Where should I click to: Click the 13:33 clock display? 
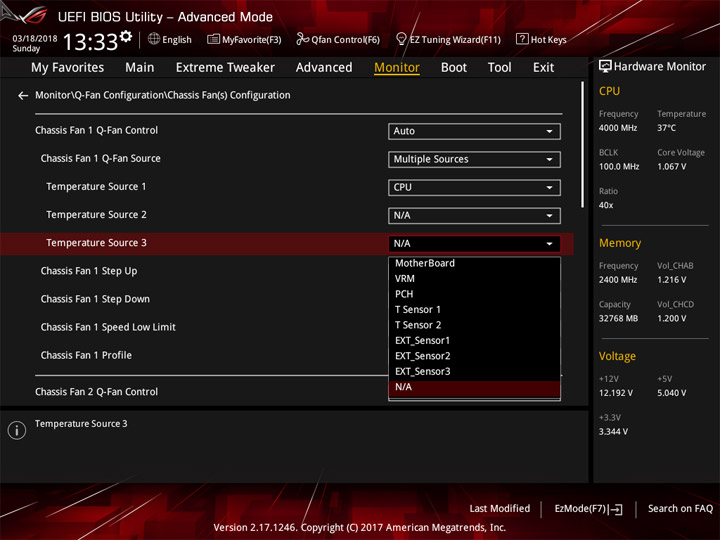tap(90, 42)
